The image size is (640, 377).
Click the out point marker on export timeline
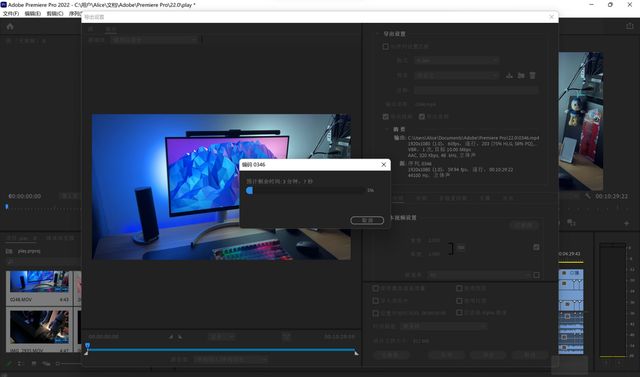pyautogui.click(x=356, y=353)
